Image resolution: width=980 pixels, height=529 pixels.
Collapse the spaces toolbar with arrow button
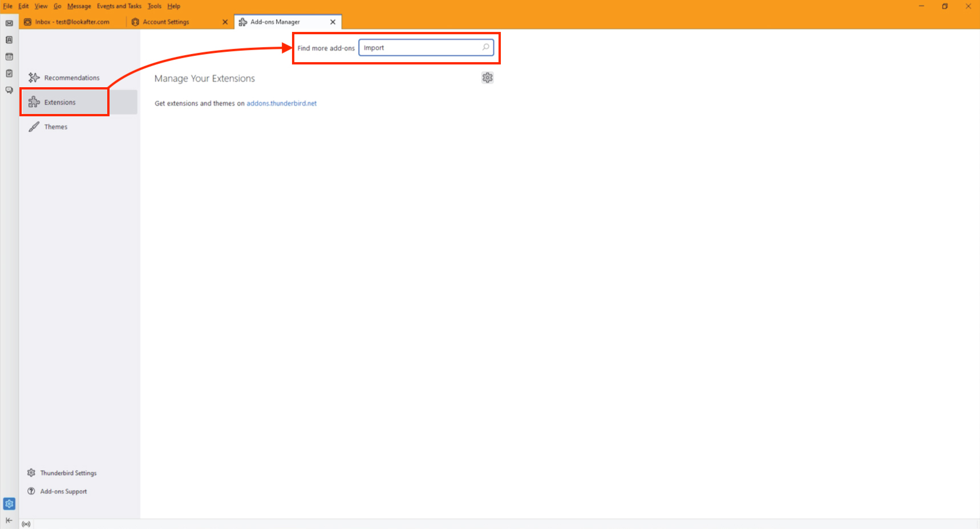click(9, 520)
